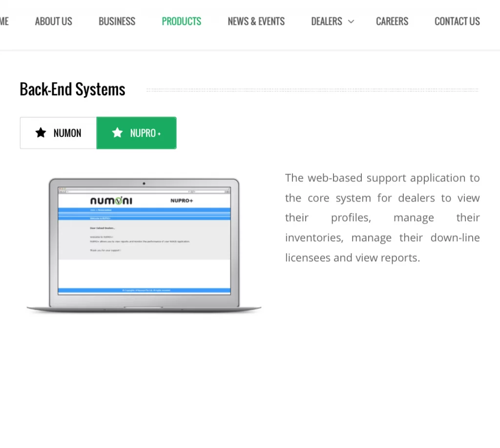Click NUPRO+ title inside laptop screenshot
This screenshot has height=448, width=500.
pyautogui.click(x=181, y=200)
